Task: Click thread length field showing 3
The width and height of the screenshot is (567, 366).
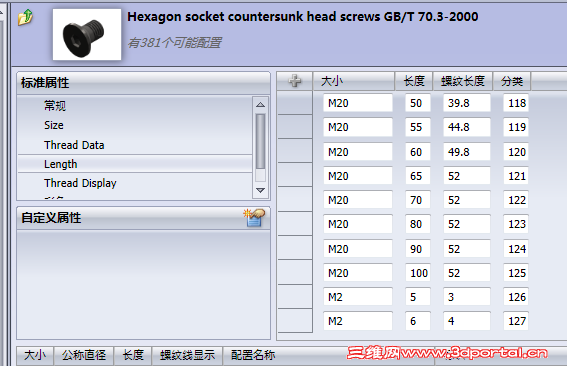Action: click(467, 297)
